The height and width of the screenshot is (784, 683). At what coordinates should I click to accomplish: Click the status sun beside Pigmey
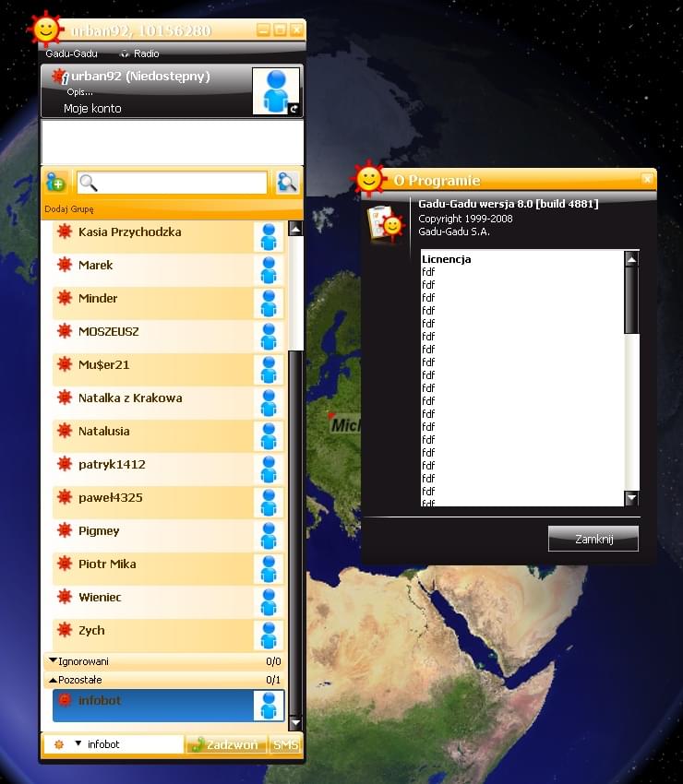(x=65, y=530)
